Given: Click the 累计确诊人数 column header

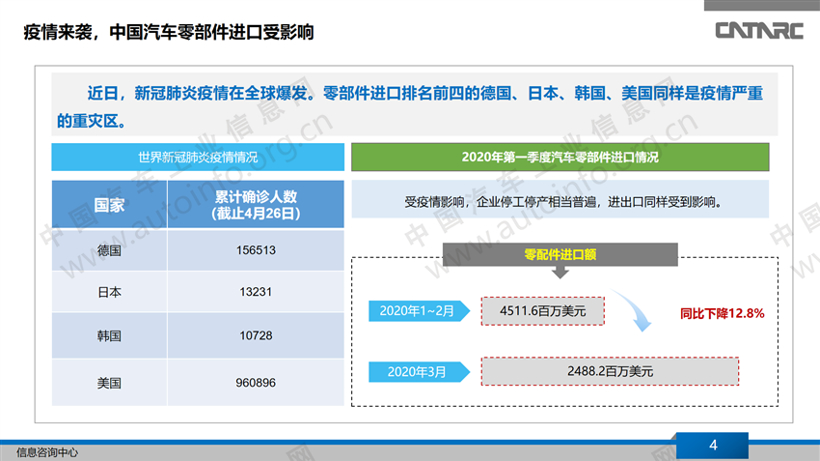Looking at the screenshot, I should pyautogui.click(x=255, y=205).
